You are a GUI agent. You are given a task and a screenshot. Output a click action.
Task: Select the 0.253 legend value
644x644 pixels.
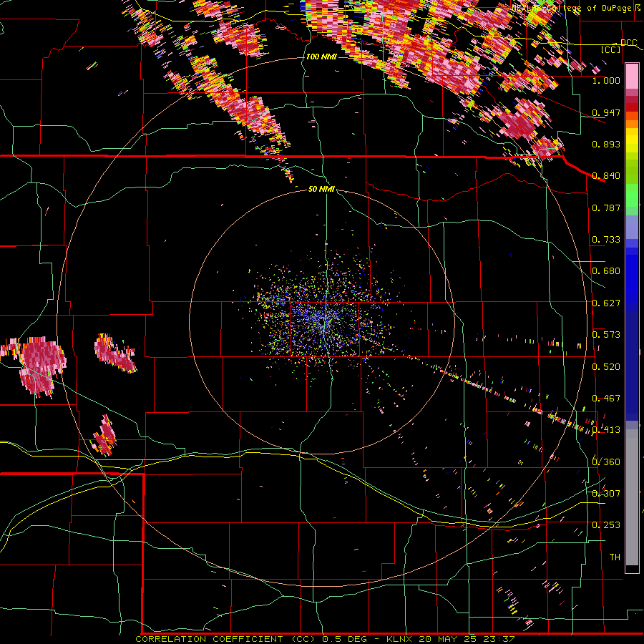[x=606, y=525]
